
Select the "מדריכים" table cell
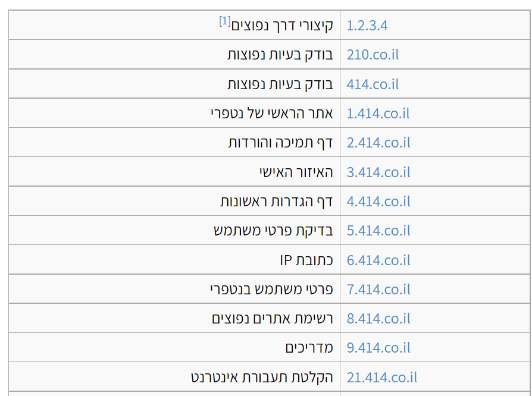click(309, 348)
